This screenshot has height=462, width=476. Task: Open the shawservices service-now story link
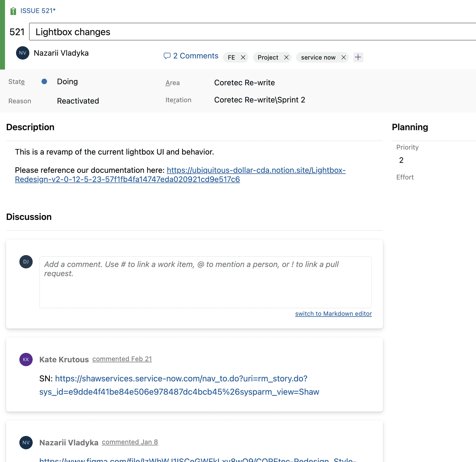(179, 385)
